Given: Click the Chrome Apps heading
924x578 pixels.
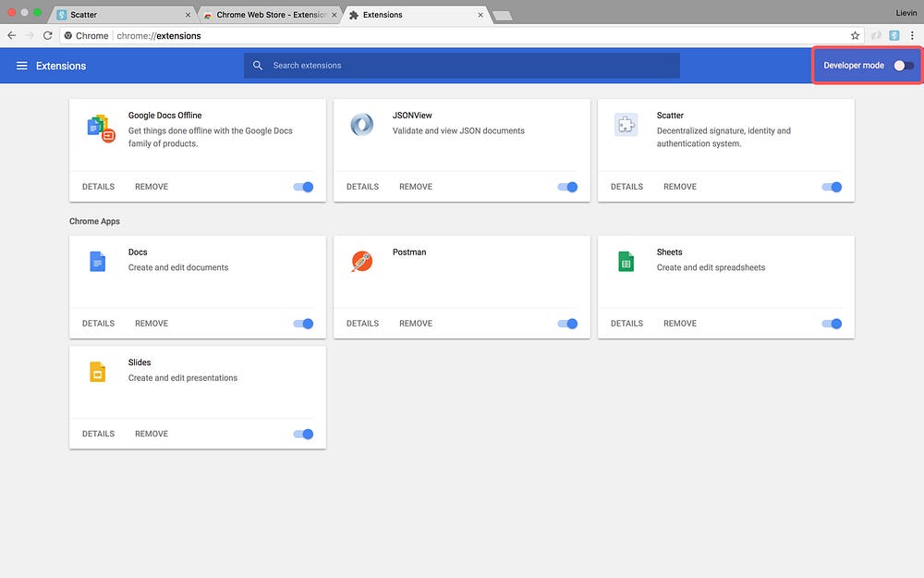Looking at the screenshot, I should [94, 221].
